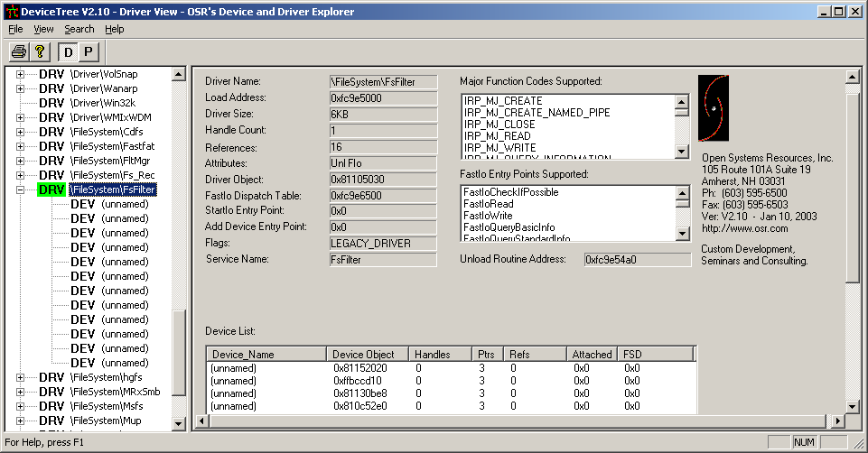This screenshot has width=868, height=453.
Task: Select IRP_MJ_WRITE in the list
Action: coord(499,148)
